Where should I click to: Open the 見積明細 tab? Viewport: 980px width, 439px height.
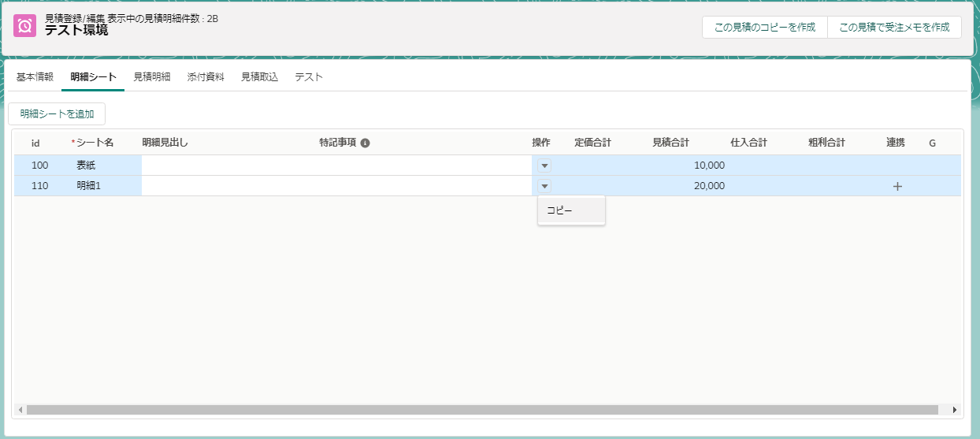point(152,77)
